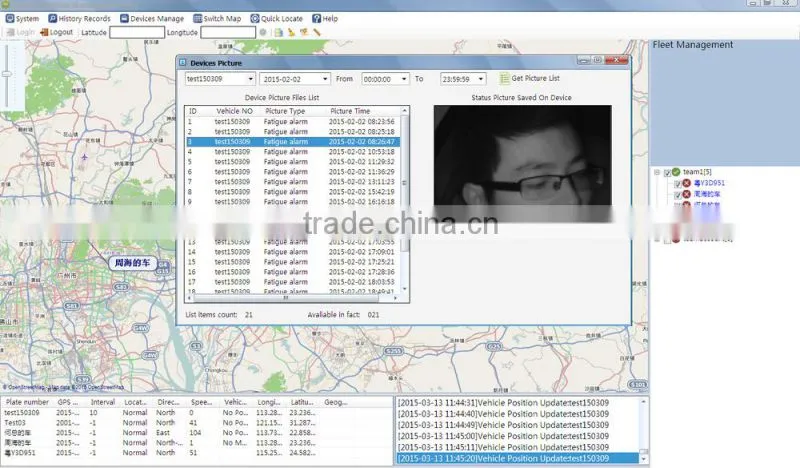Click the ID column header
The image size is (800, 468).
coord(192,111)
